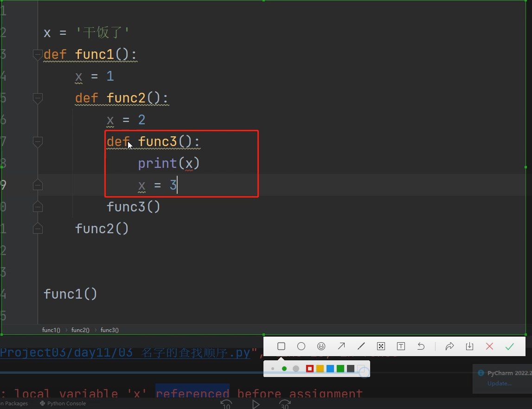This screenshot has width=532, height=409.
Task: Click the 'x = 2' assignment line
Action: tap(126, 120)
